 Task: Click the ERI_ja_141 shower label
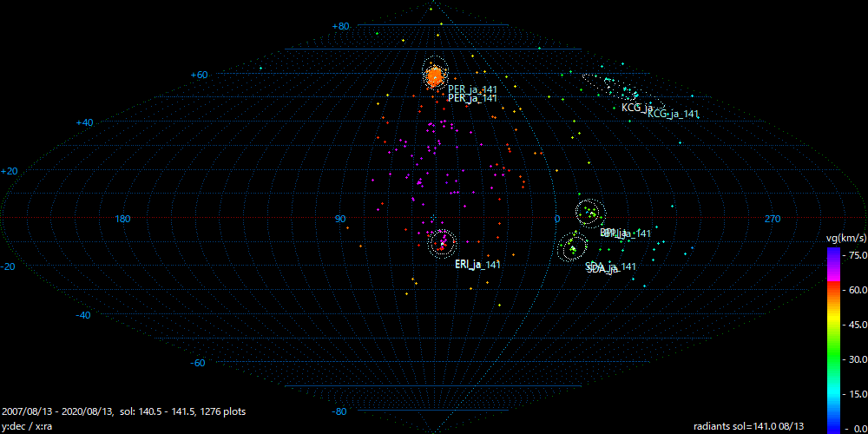pos(477,265)
